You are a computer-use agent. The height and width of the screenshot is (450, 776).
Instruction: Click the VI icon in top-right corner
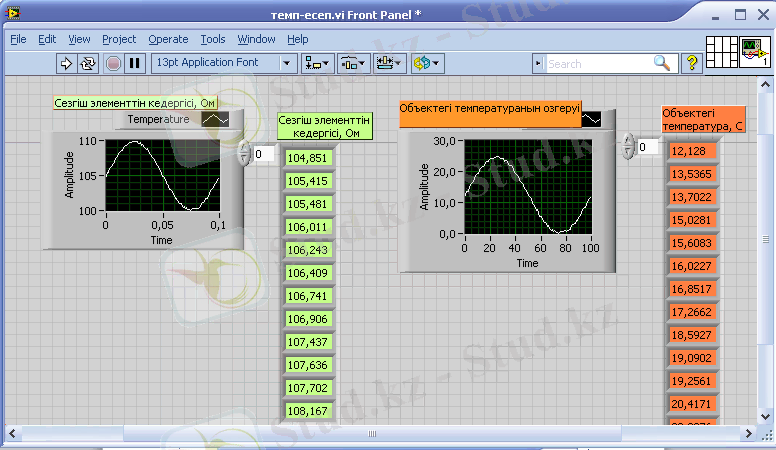753,52
